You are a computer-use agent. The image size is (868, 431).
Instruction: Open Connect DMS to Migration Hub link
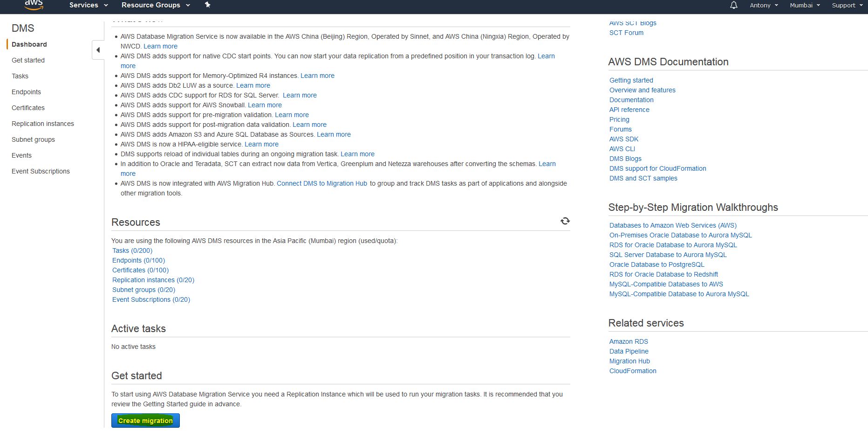click(322, 183)
